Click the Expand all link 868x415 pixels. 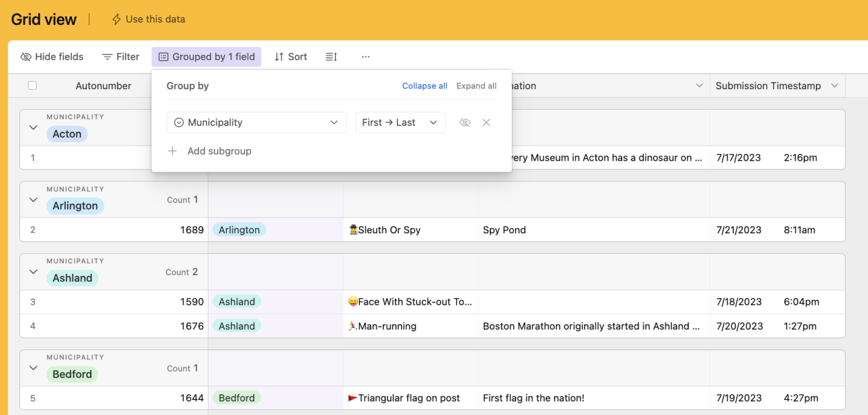pyautogui.click(x=476, y=86)
